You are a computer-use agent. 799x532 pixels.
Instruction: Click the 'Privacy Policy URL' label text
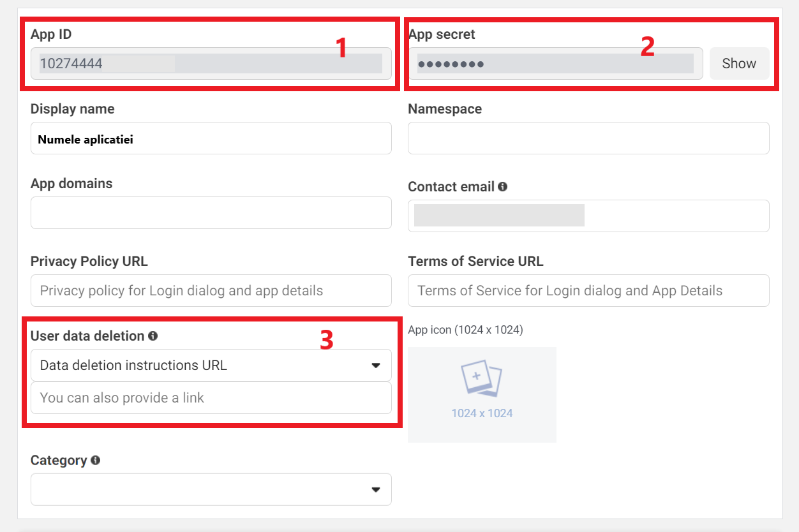pyautogui.click(x=89, y=262)
